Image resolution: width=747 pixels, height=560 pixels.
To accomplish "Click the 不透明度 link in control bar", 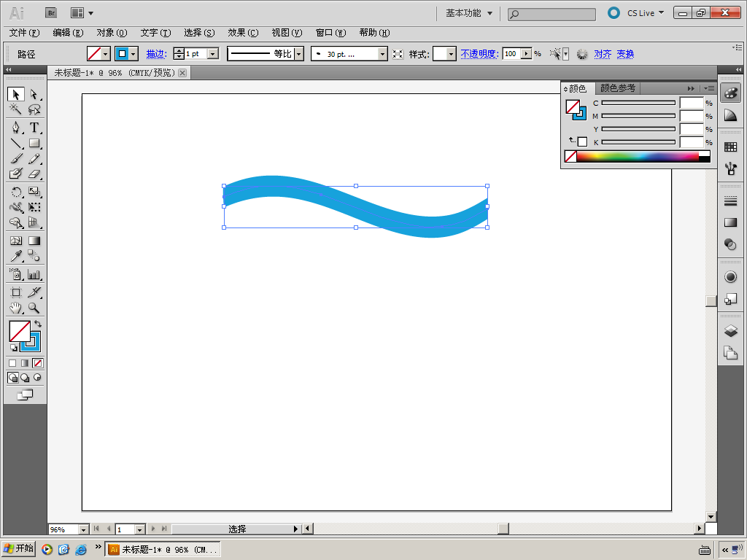I will coord(479,54).
